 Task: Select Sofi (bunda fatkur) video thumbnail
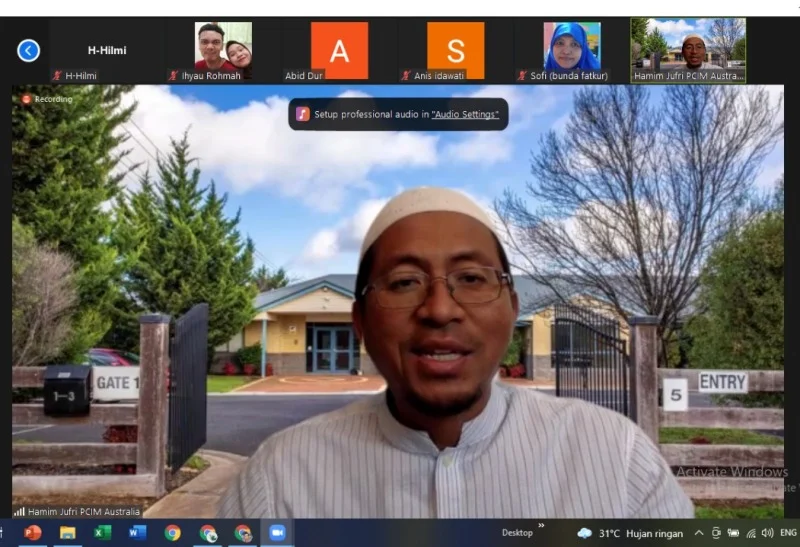click(572, 51)
